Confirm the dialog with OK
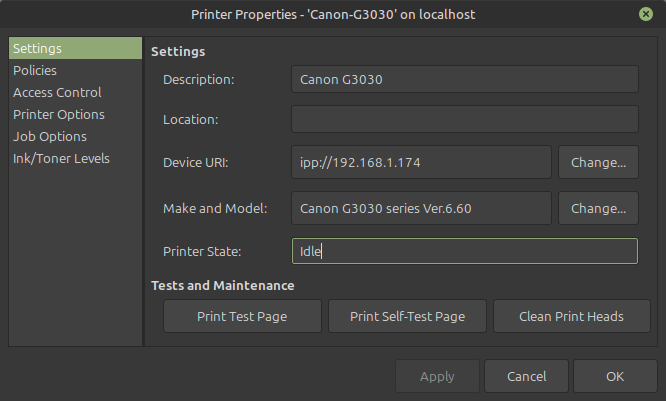The width and height of the screenshot is (666, 401). (615, 377)
